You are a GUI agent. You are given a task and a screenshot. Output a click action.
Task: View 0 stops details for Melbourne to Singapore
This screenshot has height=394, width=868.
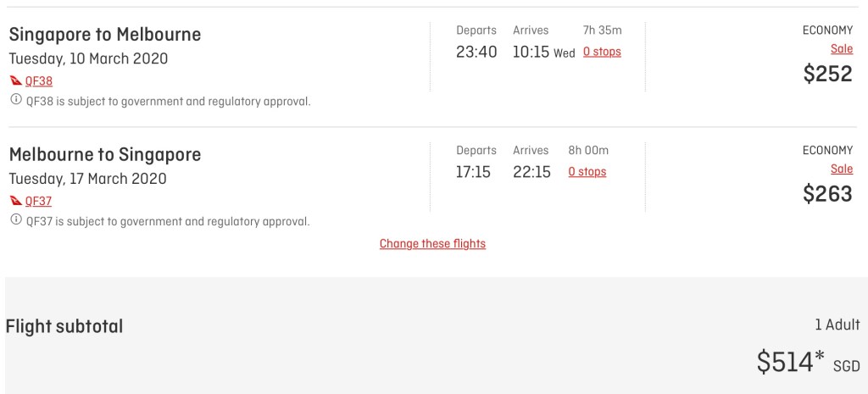pos(587,172)
